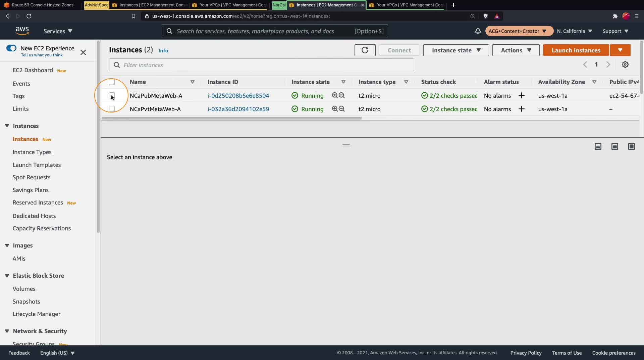
Task: Open Brave shields icon
Action: tap(485, 16)
